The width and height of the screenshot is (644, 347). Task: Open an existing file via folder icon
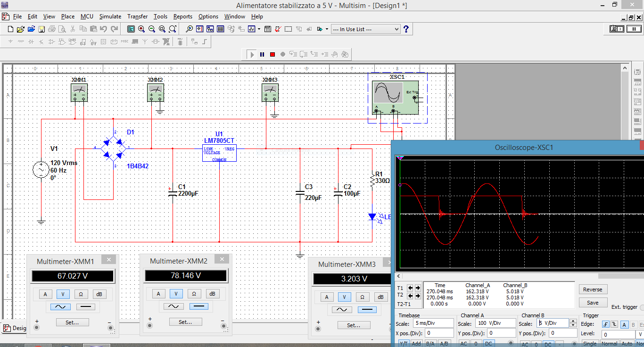click(x=21, y=29)
